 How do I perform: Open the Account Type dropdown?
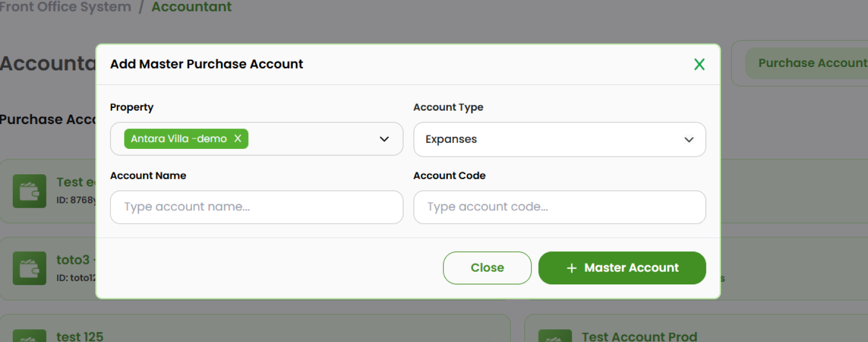560,139
